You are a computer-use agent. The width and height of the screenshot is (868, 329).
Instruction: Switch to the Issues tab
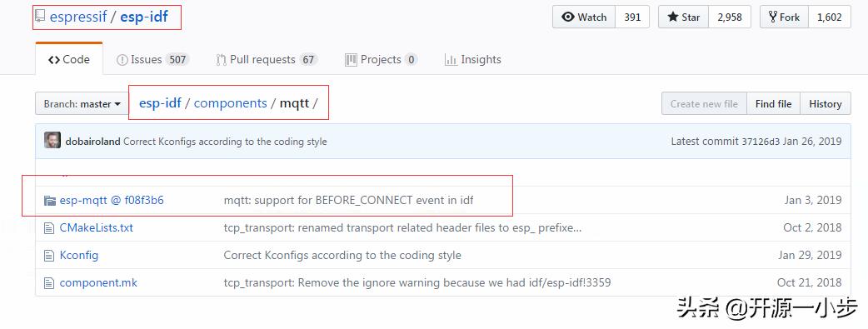(152, 59)
